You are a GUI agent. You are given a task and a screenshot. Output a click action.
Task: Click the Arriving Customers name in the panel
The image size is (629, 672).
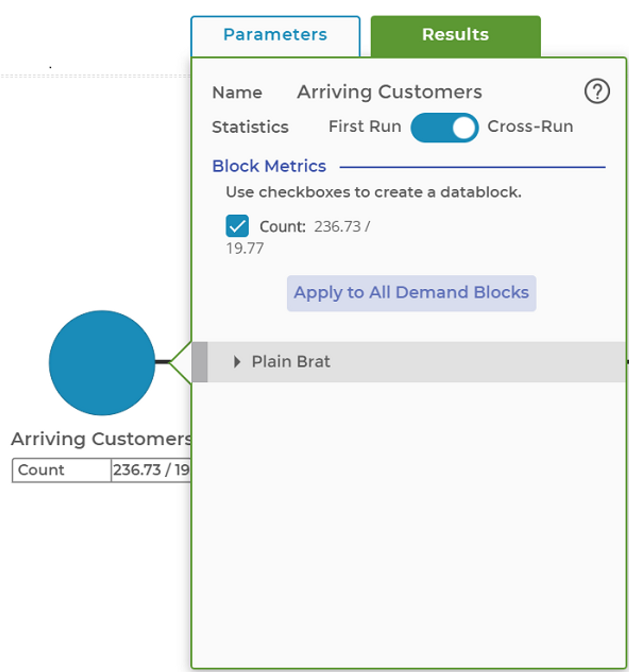(389, 92)
